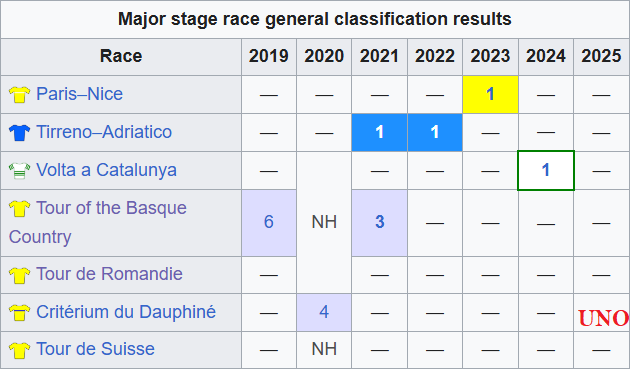Click the green striped jersey beside Volta a Catalunya
This screenshot has width=634, height=374.
19,171
